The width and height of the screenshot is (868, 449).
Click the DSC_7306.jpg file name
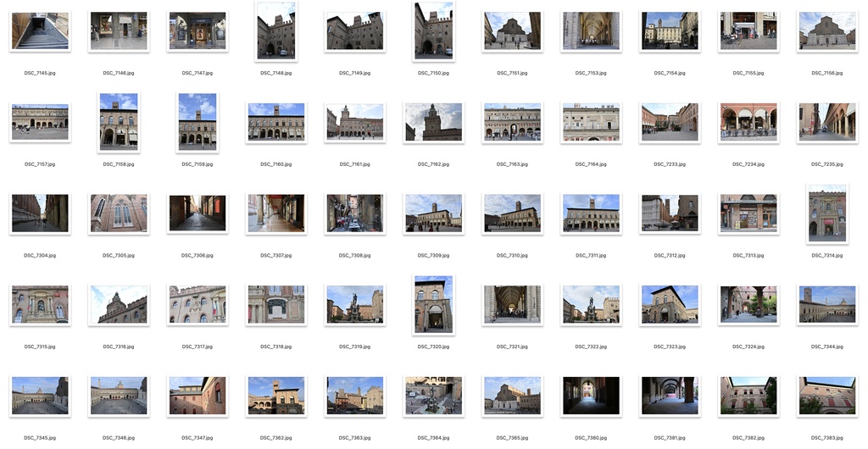point(198,256)
